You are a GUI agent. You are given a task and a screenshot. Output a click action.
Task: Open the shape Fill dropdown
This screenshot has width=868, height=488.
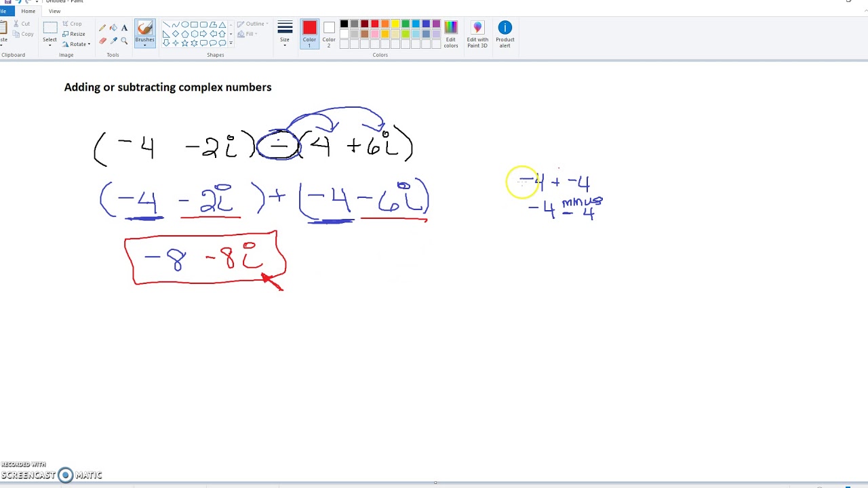click(x=246, y=34)
